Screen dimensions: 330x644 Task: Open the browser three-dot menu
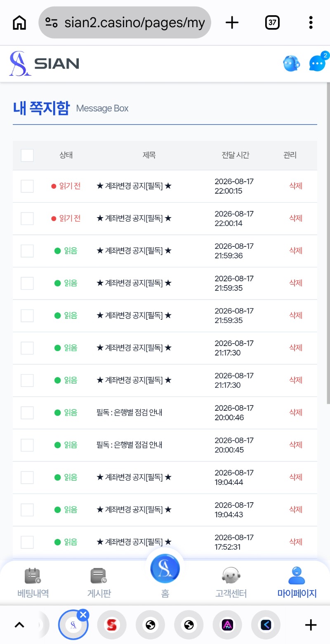pos(311,23)
